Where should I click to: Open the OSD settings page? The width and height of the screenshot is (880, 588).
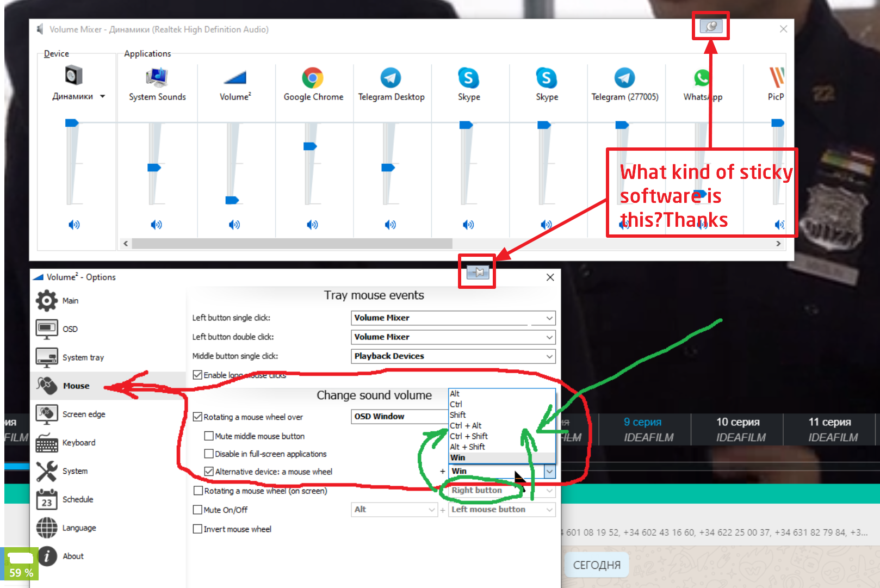point(108,329)
